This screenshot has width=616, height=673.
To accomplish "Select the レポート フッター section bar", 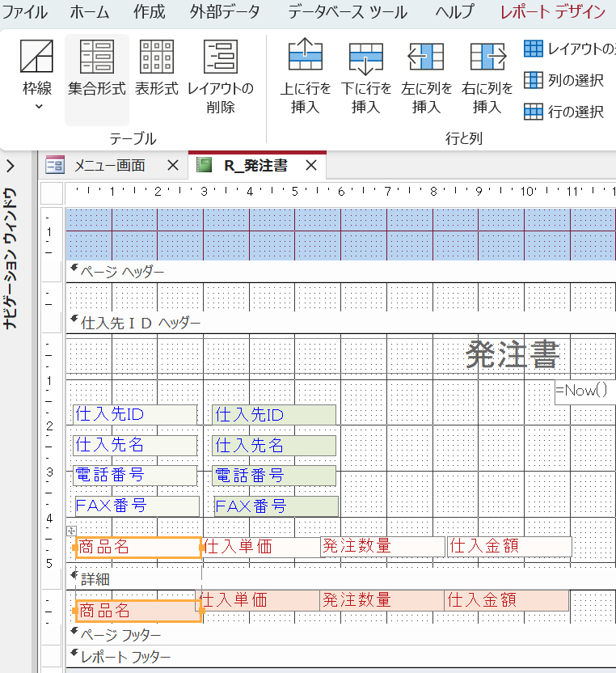I will tap(341, 657).
